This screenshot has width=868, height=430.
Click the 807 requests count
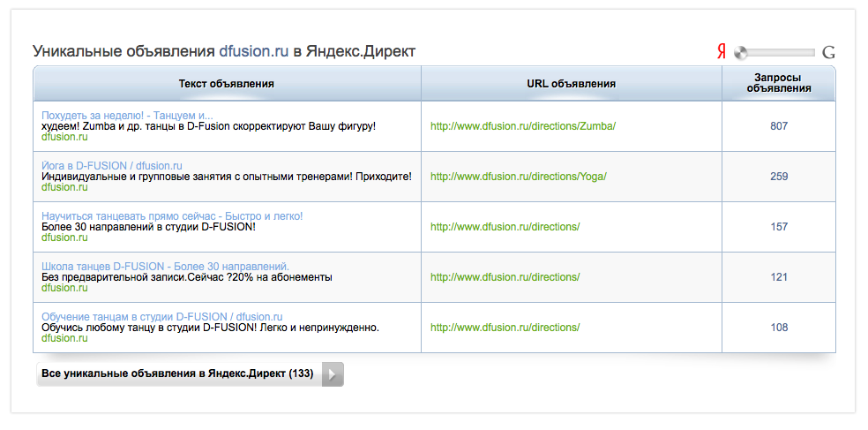click(778, 126)
